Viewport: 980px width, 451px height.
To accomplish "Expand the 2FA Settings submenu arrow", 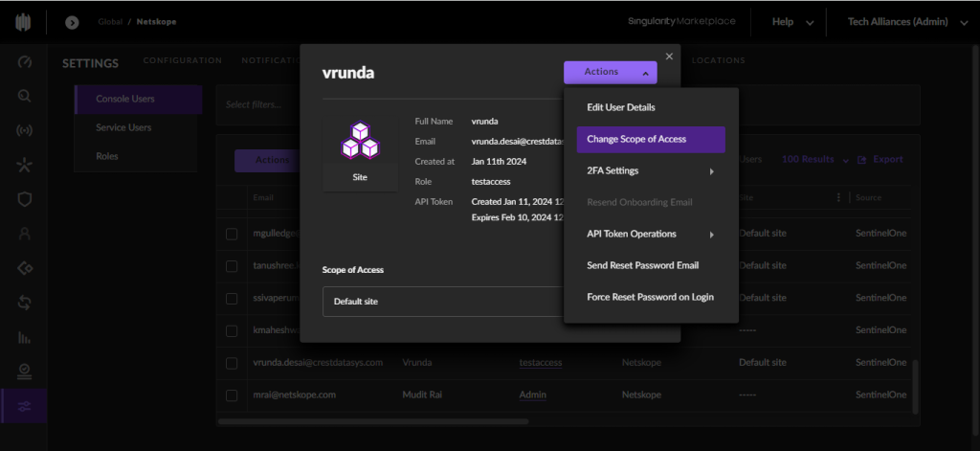I will tap(711, 170).
